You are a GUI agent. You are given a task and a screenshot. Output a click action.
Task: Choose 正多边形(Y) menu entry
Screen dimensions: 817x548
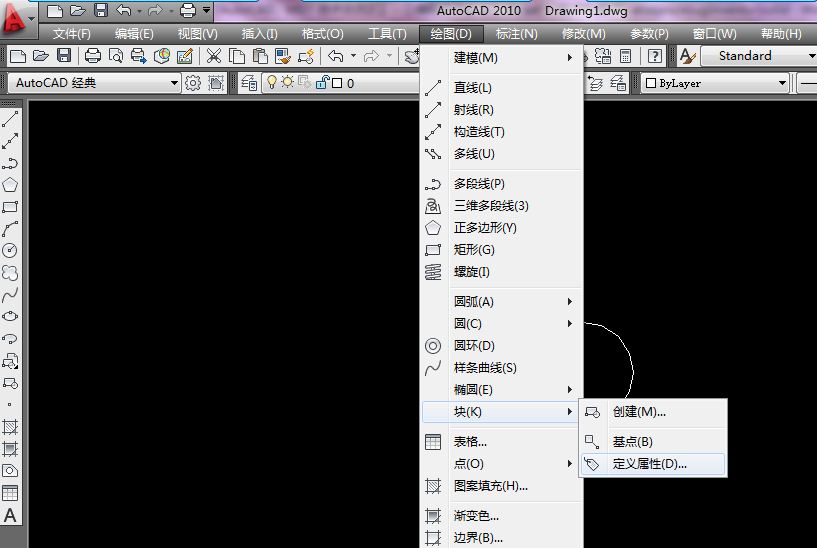501,228
